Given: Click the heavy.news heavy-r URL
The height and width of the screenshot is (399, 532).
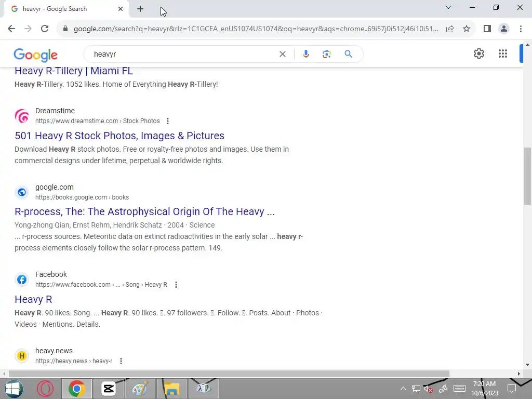Looking at the screenshot, I should pyautogui.click(x=74, y=361).
